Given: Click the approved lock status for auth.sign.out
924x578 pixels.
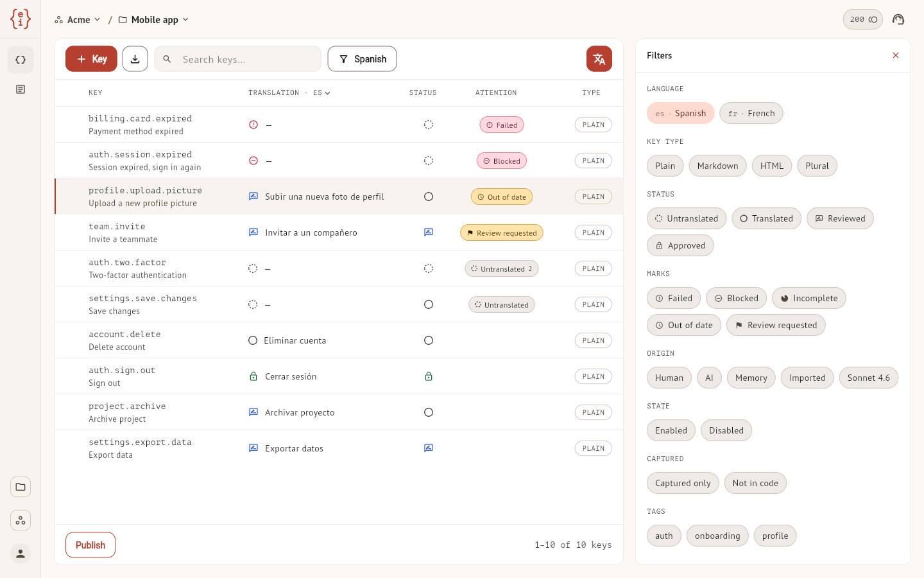Looking at the screenshot, I should pos(429,376).
